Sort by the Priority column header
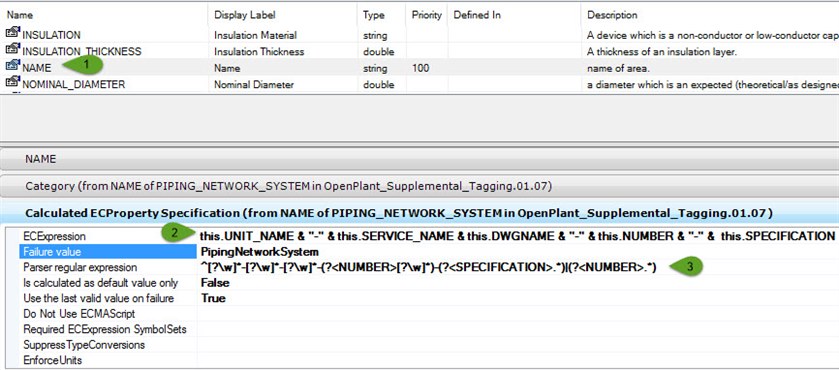The height and width of the screenshot is (370, 839). (x=426, y=15)
